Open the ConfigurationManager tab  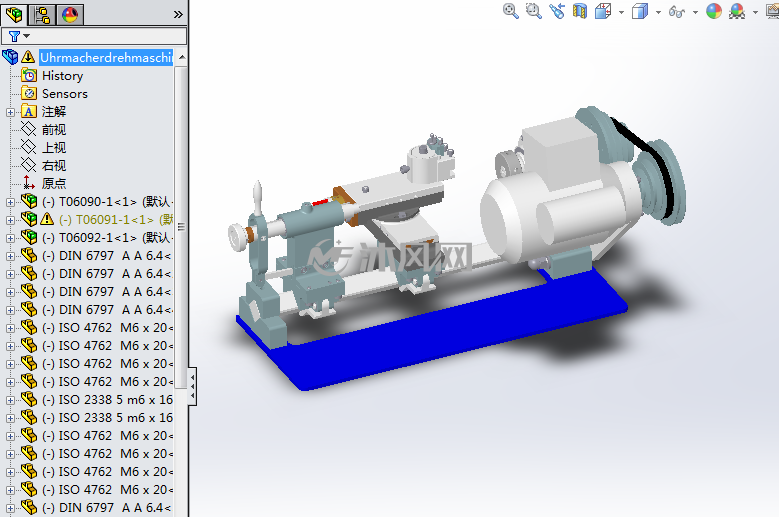pyautogui.click(x=42, y=14)
